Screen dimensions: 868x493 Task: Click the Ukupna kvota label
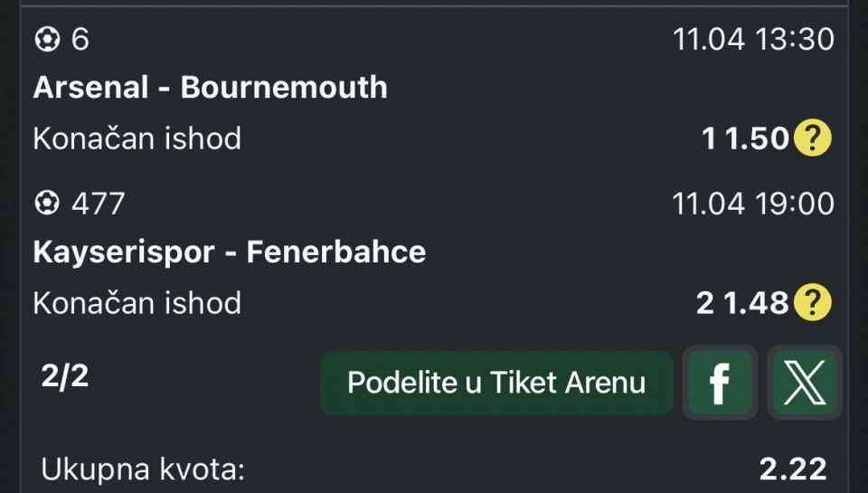click(143, 469)
